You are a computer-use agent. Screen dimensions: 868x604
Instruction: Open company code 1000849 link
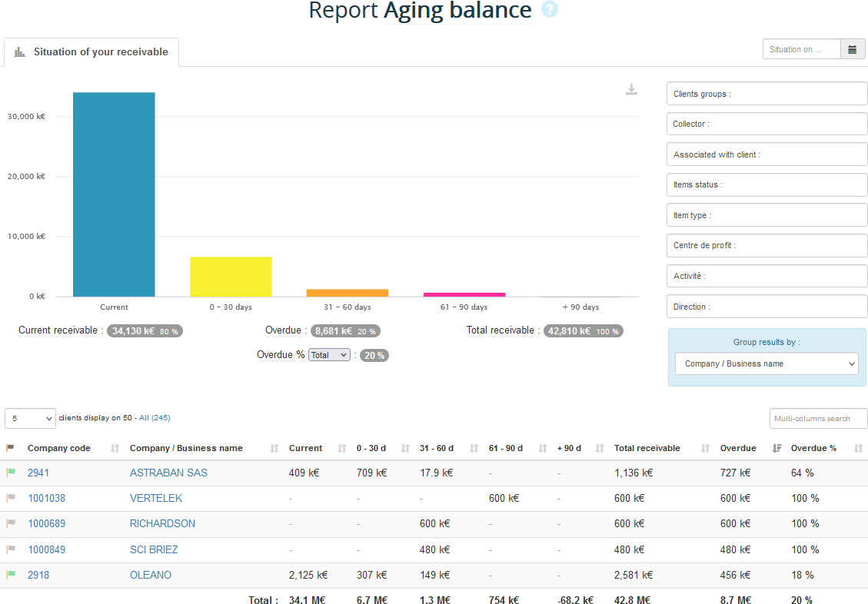(x=46, y=549)
